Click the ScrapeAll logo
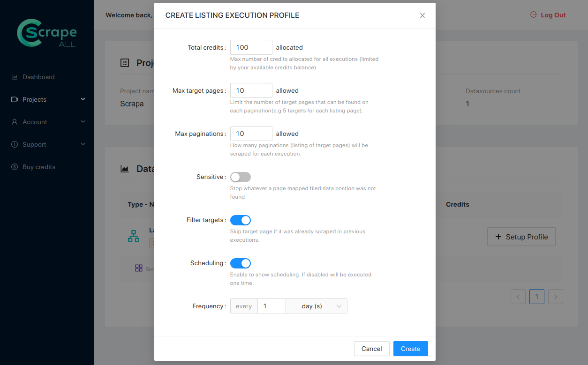This screenshot has width=588, height=365. click(x=46, y=33)
